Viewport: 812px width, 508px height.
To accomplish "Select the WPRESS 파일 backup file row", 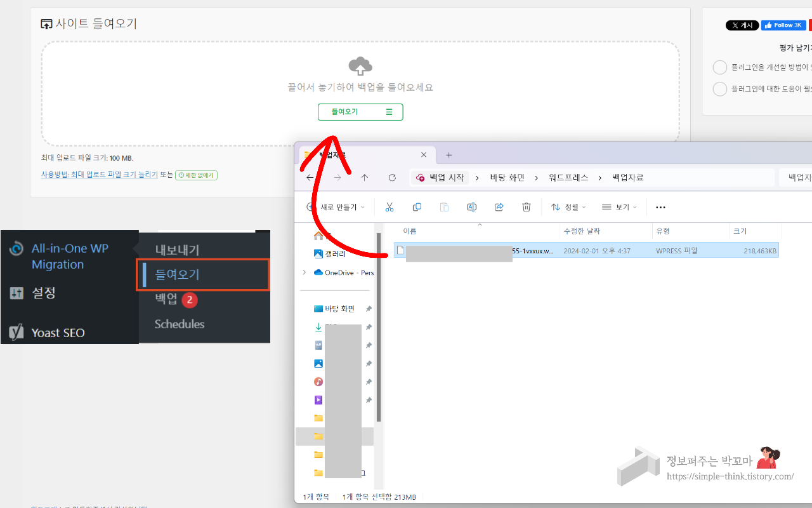I will pos(586,250).
